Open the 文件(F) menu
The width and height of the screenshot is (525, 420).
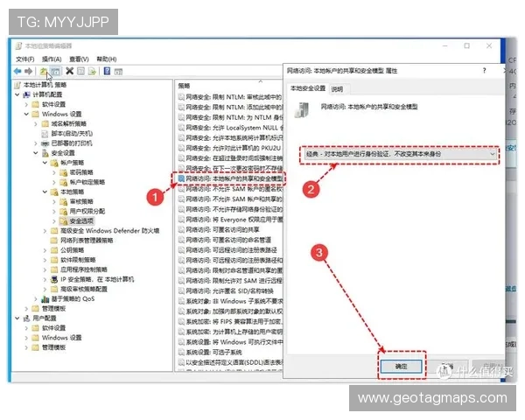(x=25, y=59)
